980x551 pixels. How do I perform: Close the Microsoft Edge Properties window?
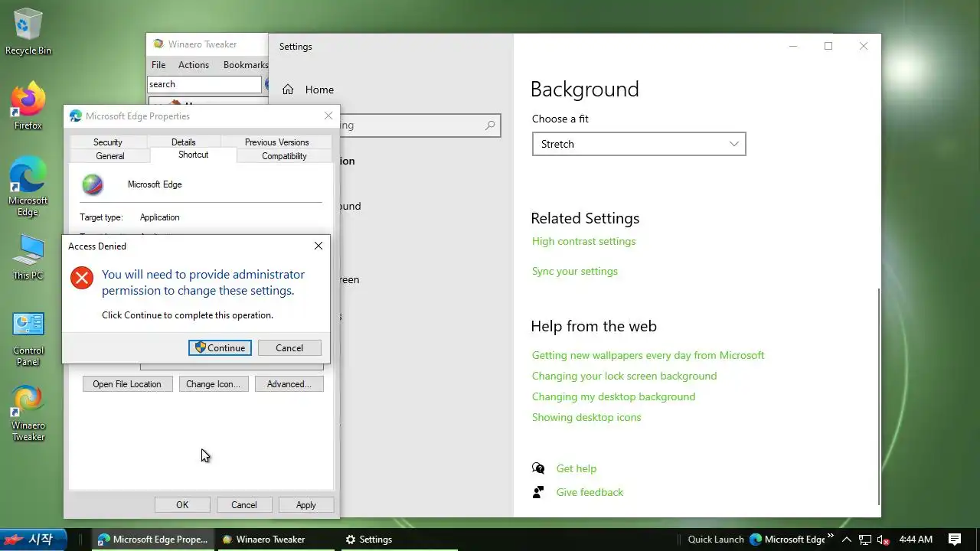[328, 116]
